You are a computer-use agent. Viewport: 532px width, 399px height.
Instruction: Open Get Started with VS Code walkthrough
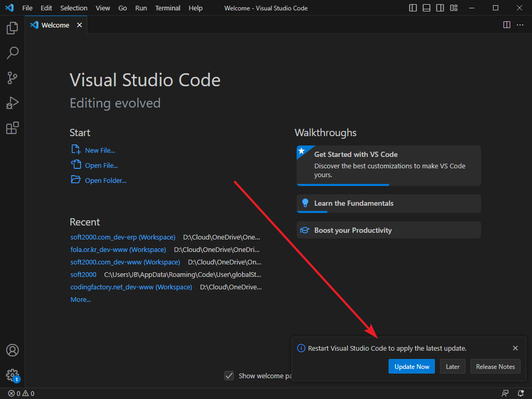[x=389, y=166]
